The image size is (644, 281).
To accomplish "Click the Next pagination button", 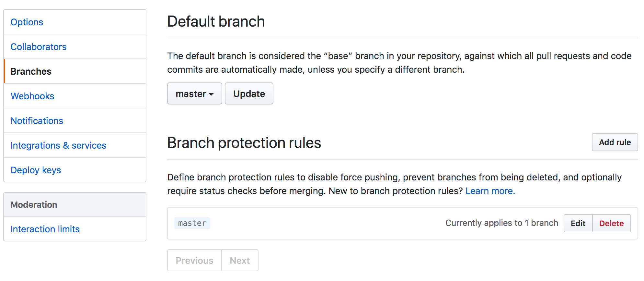I will [x=240, y=260].
